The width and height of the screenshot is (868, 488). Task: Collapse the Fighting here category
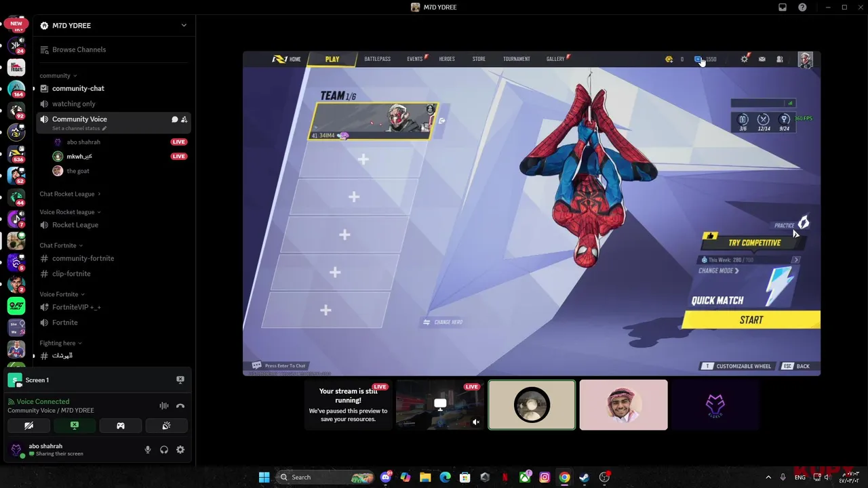coord(60,343)
